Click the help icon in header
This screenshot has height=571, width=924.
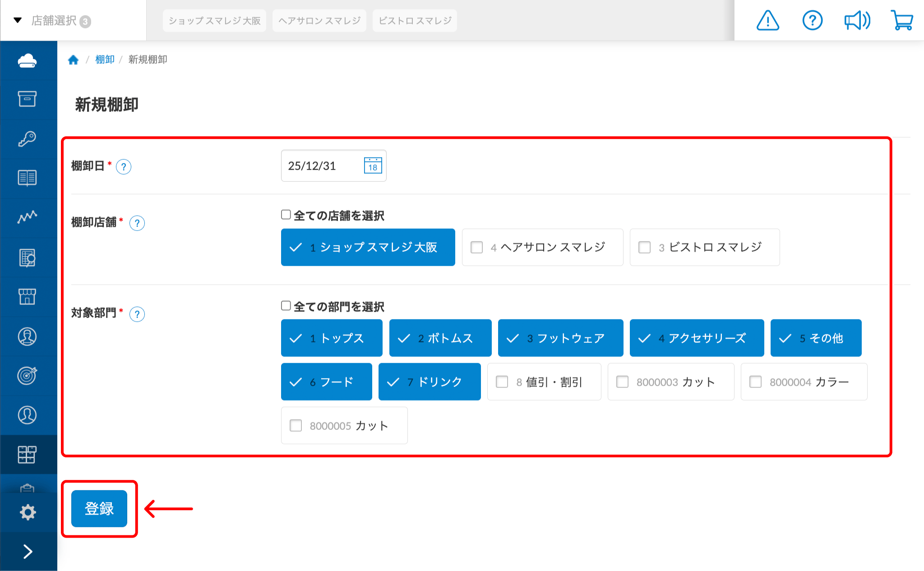click(x=812, y=21)
